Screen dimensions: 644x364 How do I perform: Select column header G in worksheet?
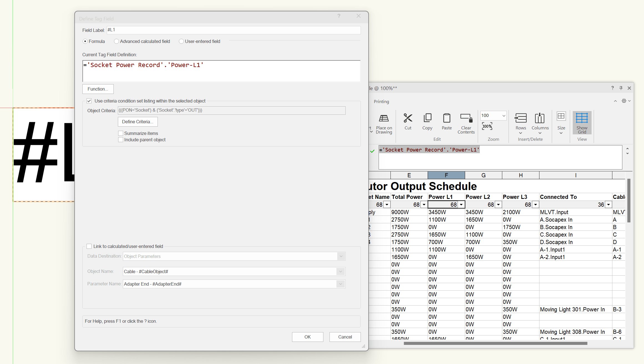pos(483,175)
